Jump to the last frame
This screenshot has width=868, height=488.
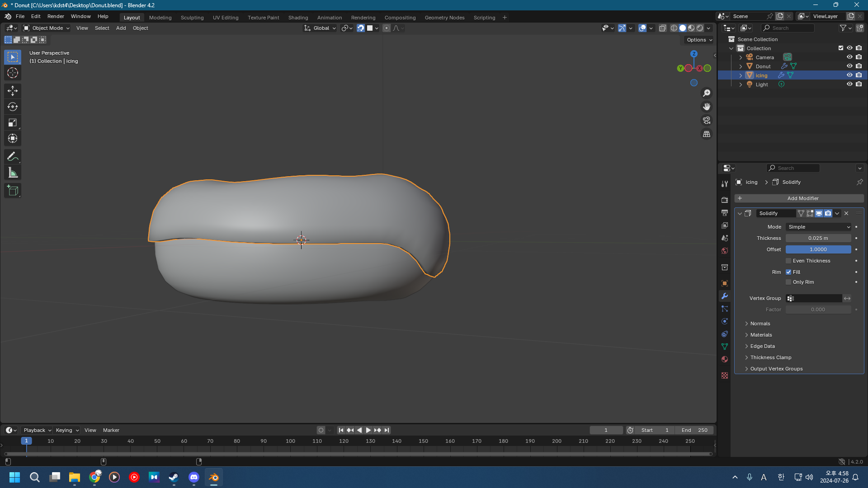[387, 430]
